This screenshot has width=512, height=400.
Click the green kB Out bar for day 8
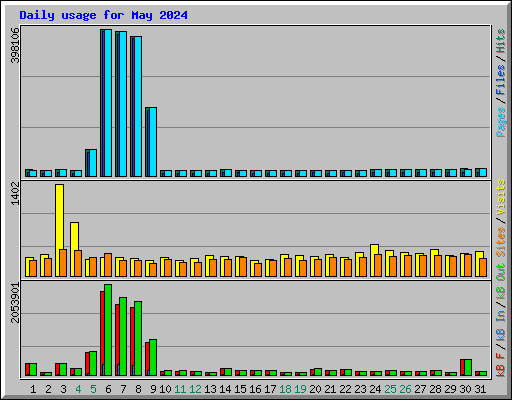point(138,338)
